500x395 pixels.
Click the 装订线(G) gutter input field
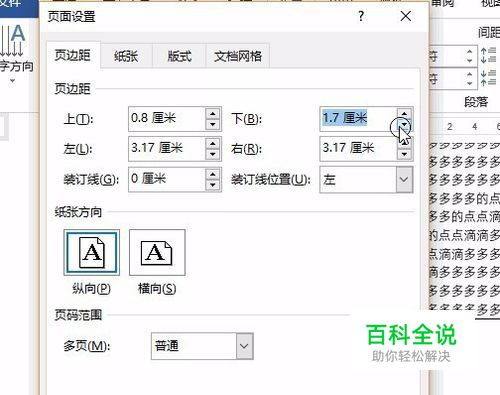coord(167,180)
